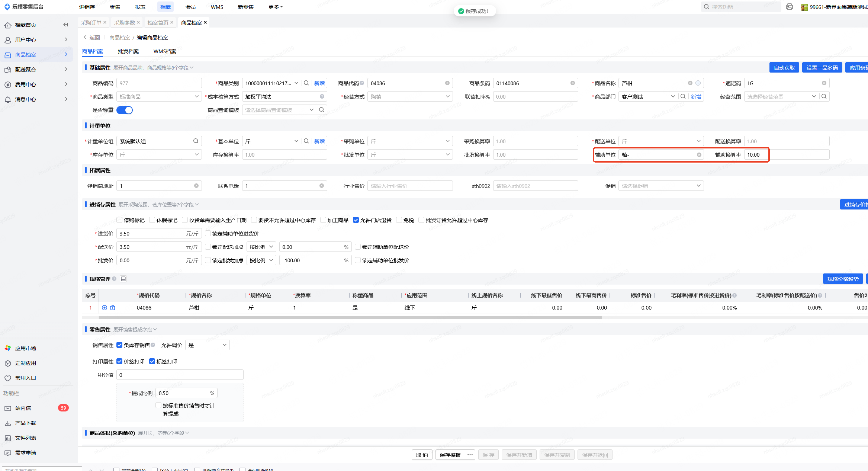868x471 pixels.
Task: Uncheck 允许门店退货 checkbox
Action: (356, 220)
